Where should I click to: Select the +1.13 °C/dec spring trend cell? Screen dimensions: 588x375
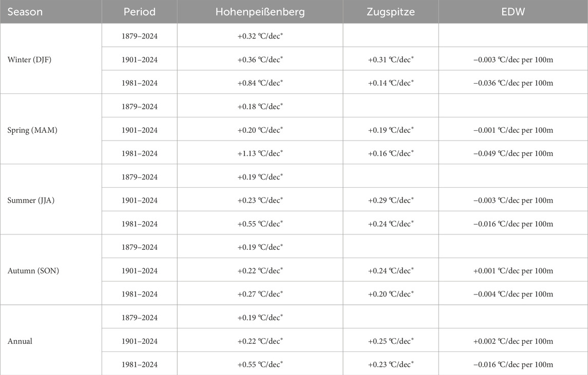(x=260, y=153)
